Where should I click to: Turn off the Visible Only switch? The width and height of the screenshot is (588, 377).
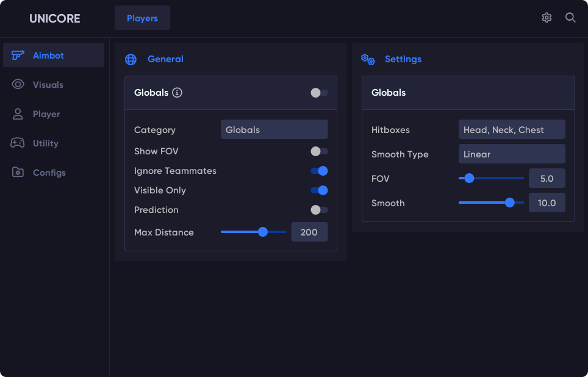tap(319, 190)
